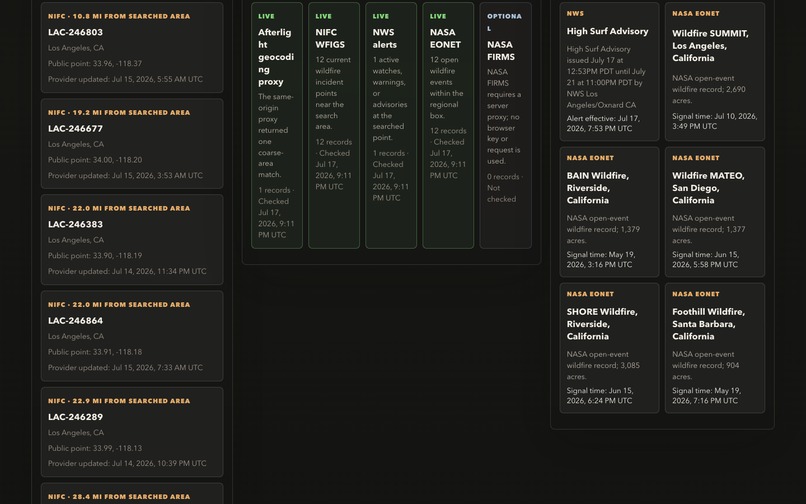Click '1,377 acres' MATEO wildfire record text
This screenshot has width=806, height=504.
(x=708, y=229)
